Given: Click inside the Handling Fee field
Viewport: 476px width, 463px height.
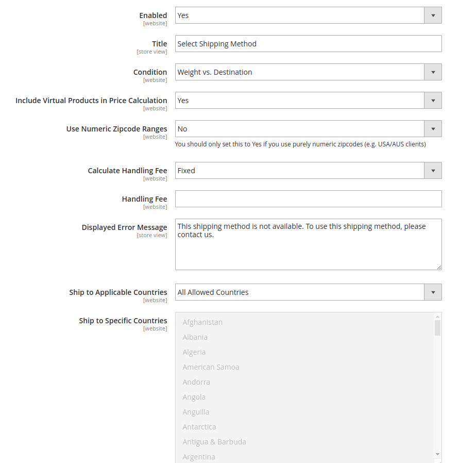Looking at the screenshot, I should [308, 199].
